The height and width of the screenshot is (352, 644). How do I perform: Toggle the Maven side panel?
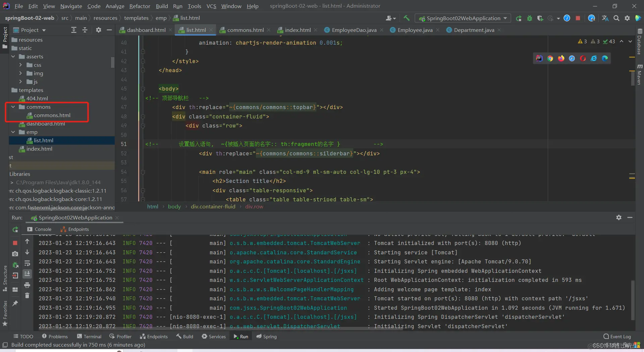pyautogui.click(x=640, y=74)
